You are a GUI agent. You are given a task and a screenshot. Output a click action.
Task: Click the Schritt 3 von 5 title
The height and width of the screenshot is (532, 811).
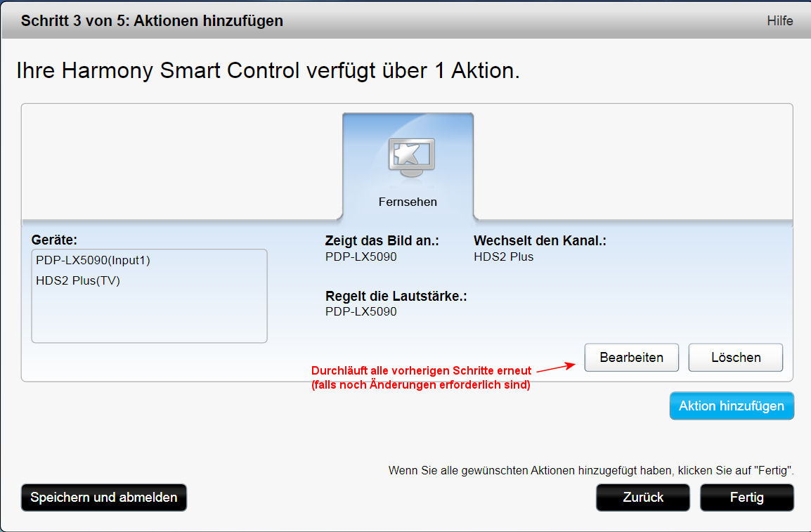[x=152, y=21]
